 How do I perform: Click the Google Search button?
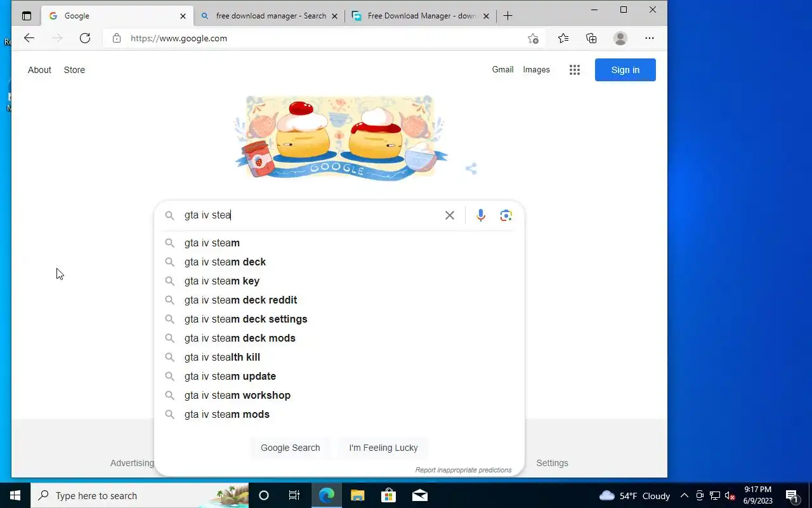tap(291, 448)
